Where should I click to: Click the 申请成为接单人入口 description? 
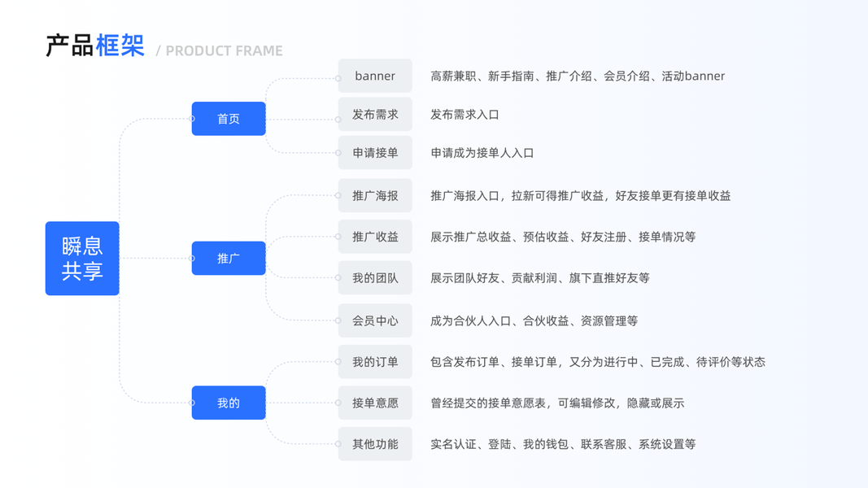pyautogui.click(x=482, y=153)
